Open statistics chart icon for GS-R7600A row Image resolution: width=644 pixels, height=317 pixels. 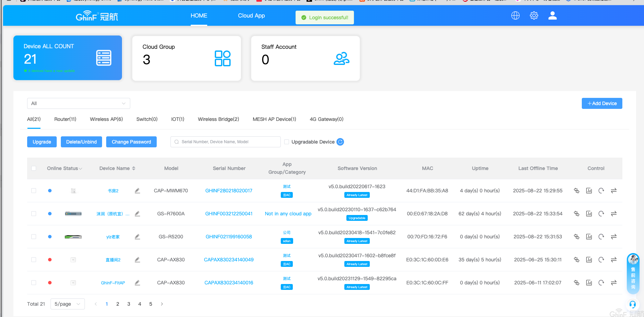point(589,214)
